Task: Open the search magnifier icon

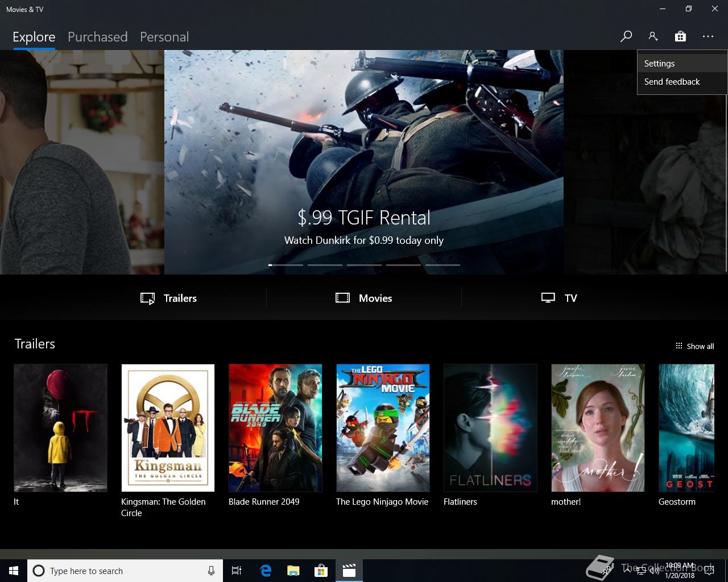Action: point(626,36)
